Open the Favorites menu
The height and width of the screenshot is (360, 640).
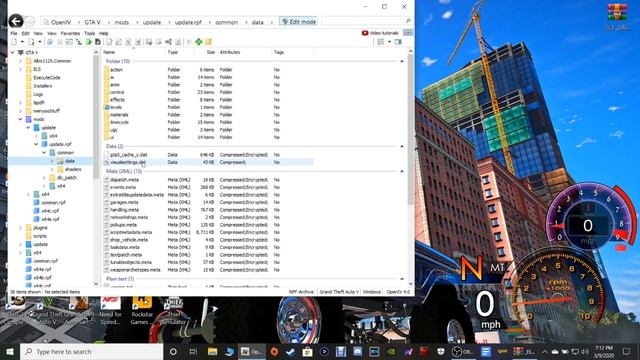coord(70,33)
